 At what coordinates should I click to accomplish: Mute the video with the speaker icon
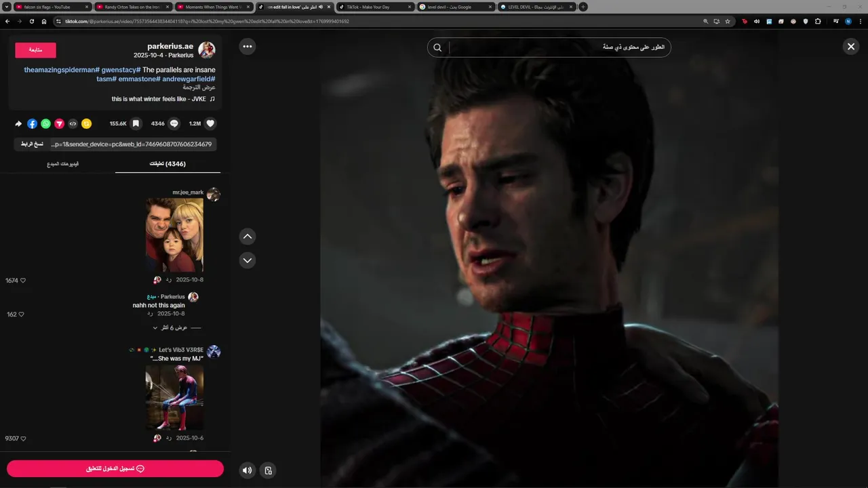pos(248,470)
